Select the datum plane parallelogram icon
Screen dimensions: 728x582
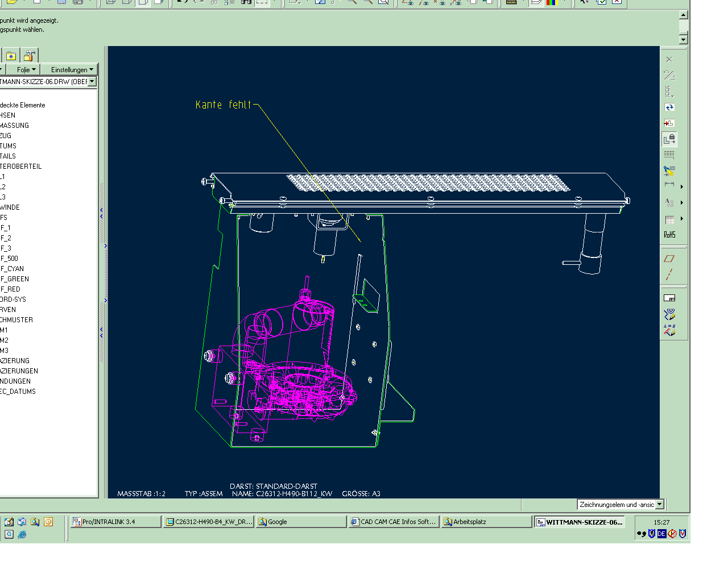(x=669, y=259)
